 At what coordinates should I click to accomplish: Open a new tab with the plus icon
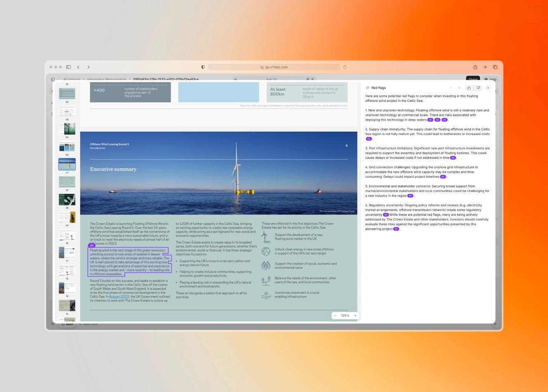[485, 67]
